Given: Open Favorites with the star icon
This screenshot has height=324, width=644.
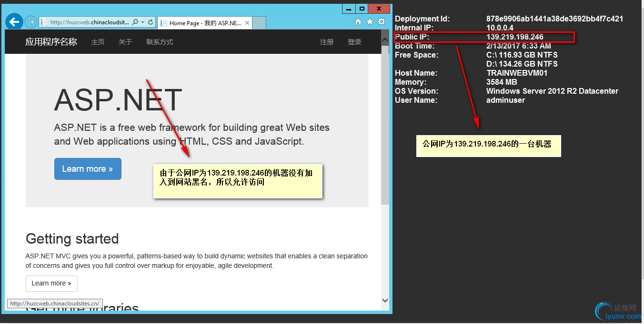Looking at the screenshot, I should coord(370,22).
